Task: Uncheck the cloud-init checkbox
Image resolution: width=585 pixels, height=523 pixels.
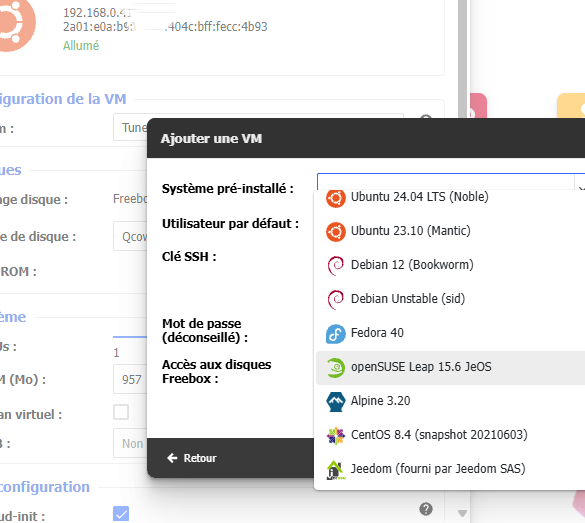Action: tap(121, 514)
